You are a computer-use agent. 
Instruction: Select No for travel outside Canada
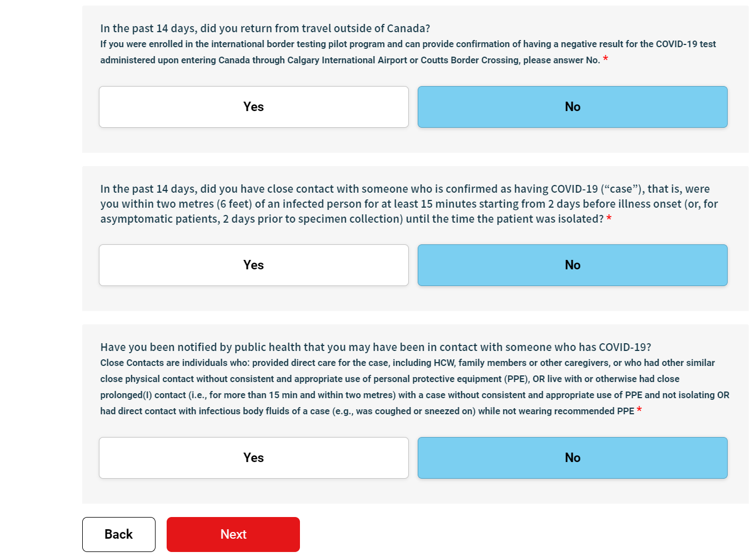[x=572, y=107]
